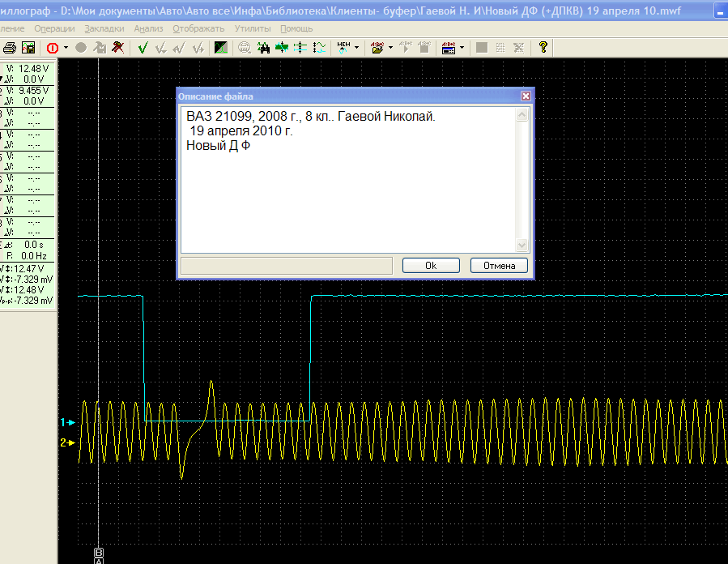728x564 pixels.
Task: Open the Помощь menu
Action: 296,29
